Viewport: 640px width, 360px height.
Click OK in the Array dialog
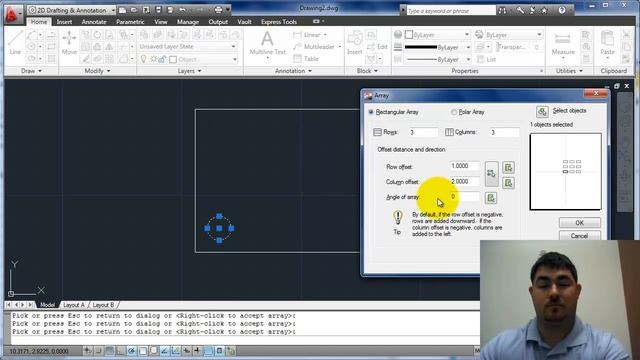click(580, 223)
